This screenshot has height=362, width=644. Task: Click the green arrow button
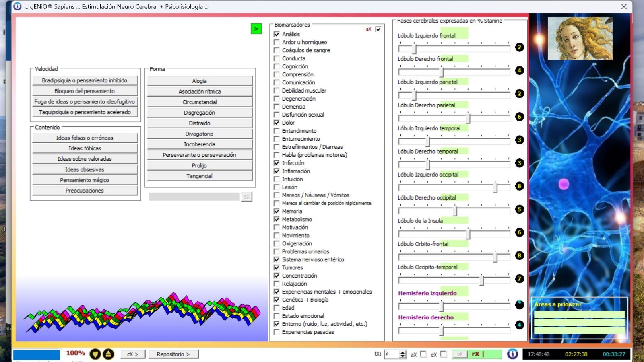[x=256, y=29]
